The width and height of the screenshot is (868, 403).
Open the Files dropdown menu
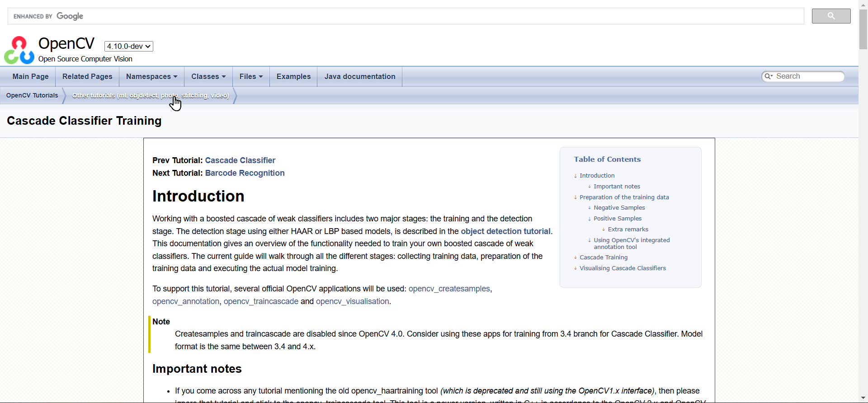point(251,77)
